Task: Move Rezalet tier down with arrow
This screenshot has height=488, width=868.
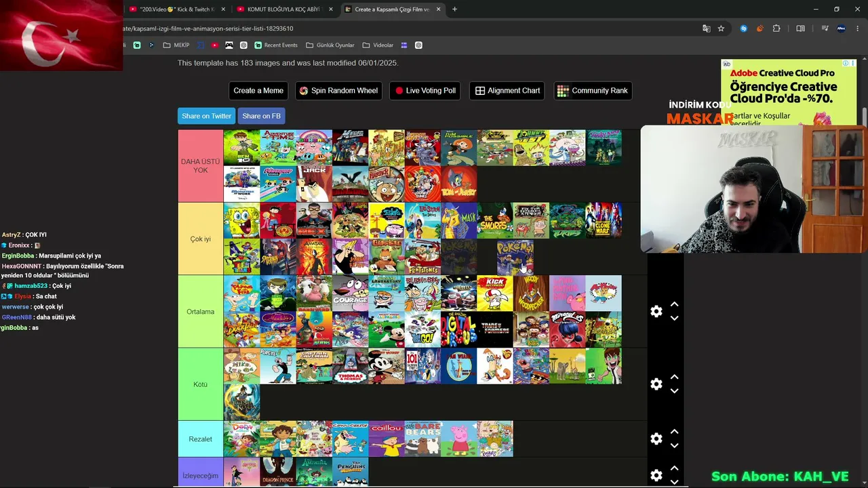Action: point(674,445)
